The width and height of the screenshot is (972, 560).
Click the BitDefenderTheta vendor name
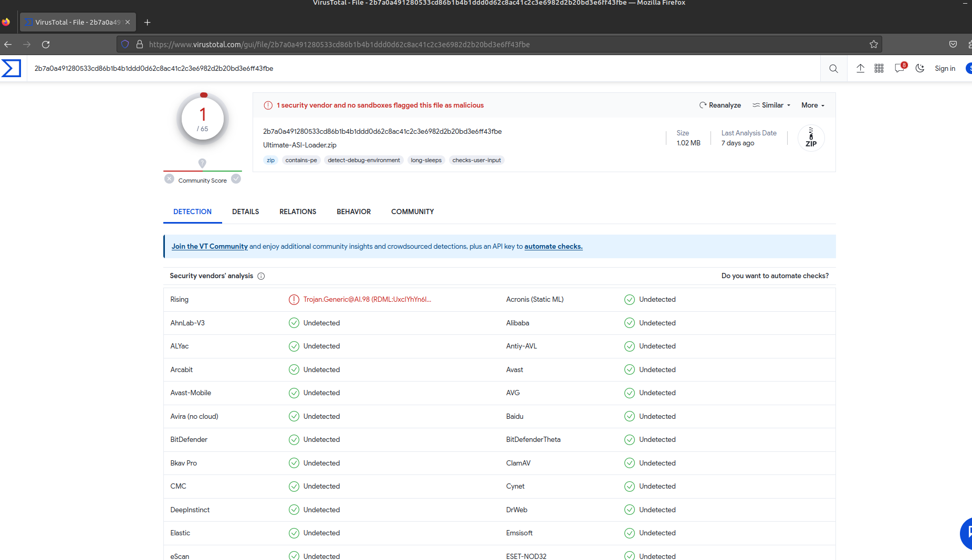coord(534,439)
